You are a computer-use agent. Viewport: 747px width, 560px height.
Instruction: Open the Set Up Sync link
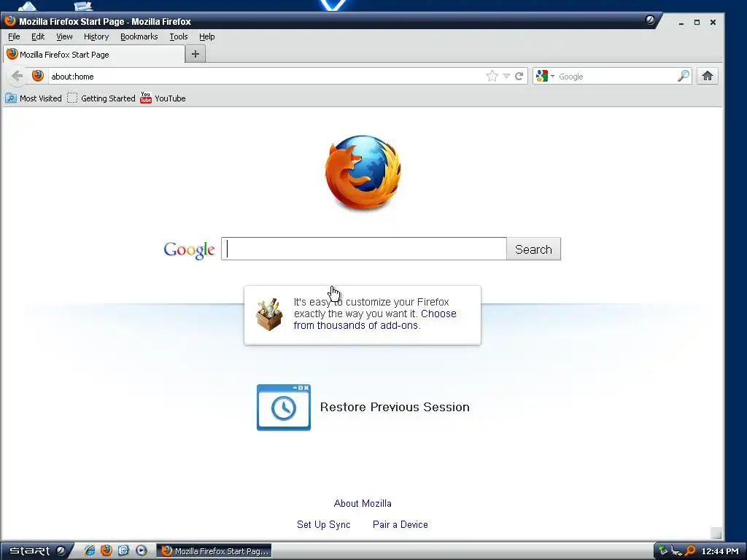click(x=323, y=524)
